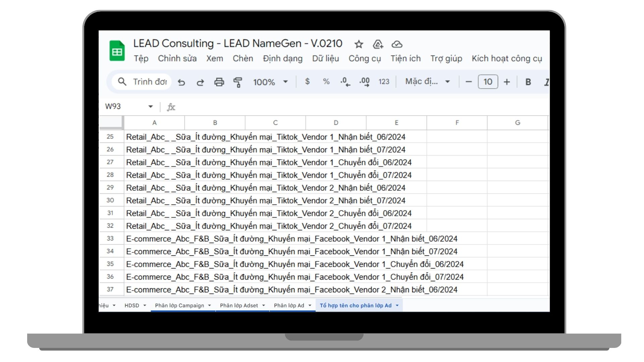Click cell Vendor 1_Nhận biết_06/2024 in row 25
This screenshot has height=362, width=644.
(x=354, y=137)
